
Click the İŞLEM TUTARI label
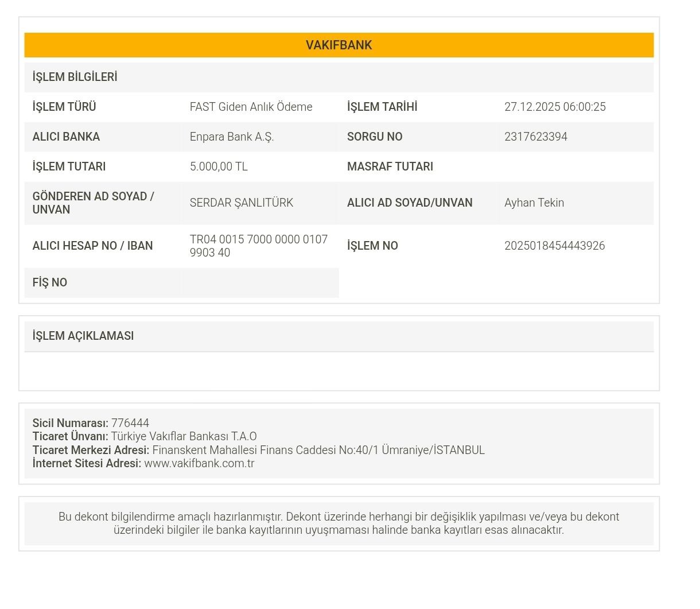click(69, 166)
